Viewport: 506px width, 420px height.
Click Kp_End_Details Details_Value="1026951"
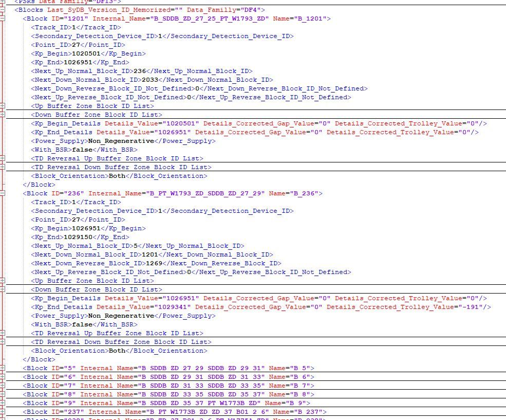pyautogui.click(x=144, y=132)
